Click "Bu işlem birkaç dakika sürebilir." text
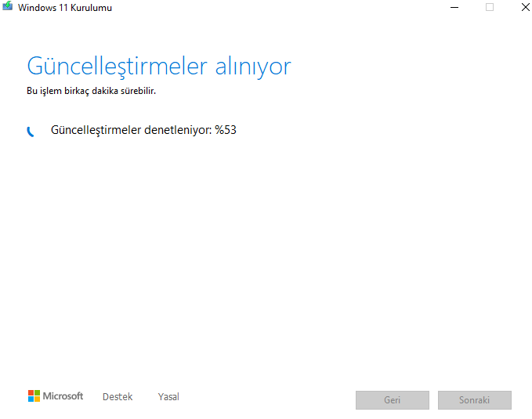The image size is (532, 419). click(x=91, y=91)
